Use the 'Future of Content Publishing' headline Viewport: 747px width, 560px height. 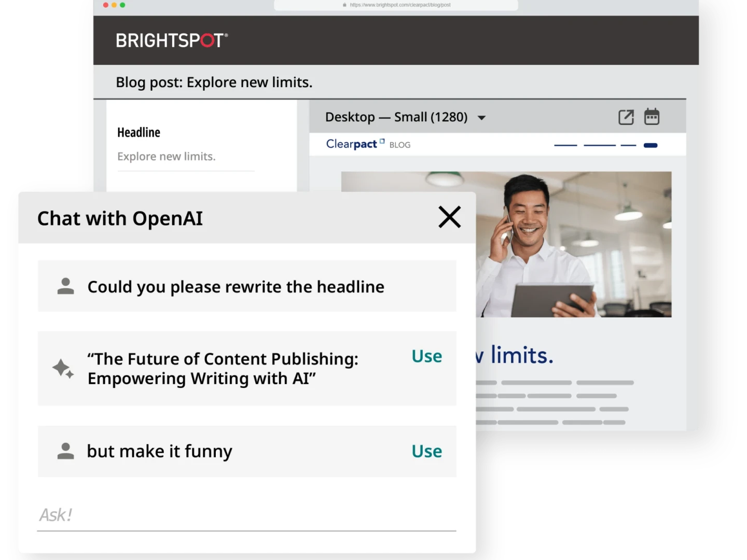pos(426,356)
